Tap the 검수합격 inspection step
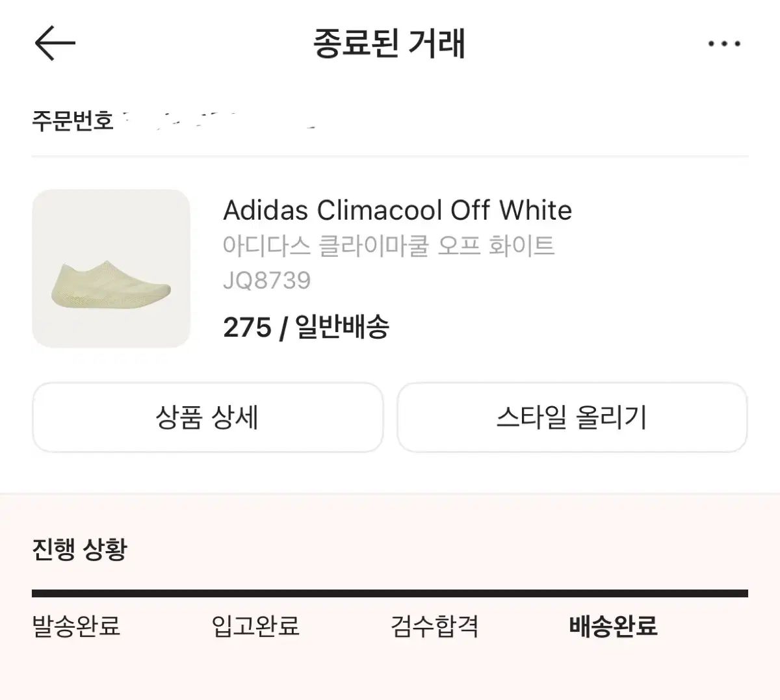This screenshot has width=780, height=700. [x=434, y=626]
